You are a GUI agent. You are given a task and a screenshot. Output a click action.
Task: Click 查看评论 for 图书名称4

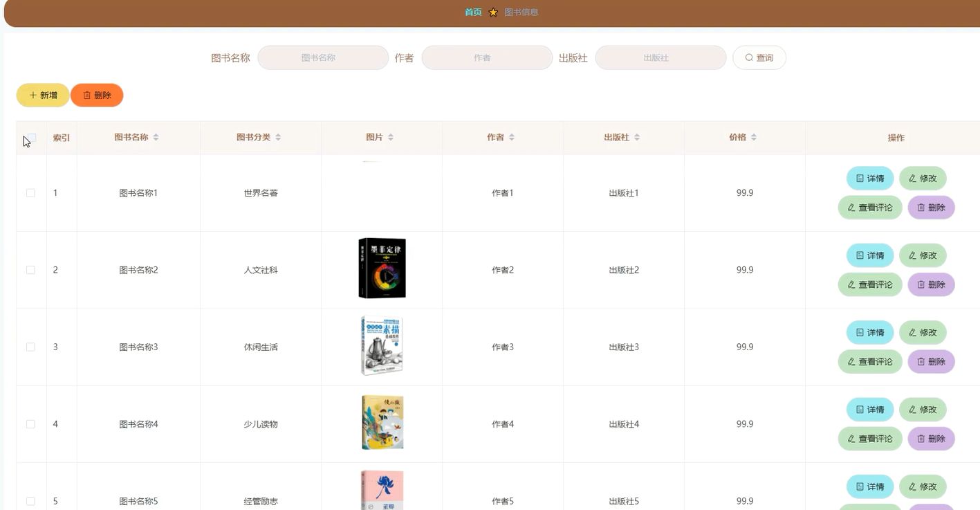[870, 439]
